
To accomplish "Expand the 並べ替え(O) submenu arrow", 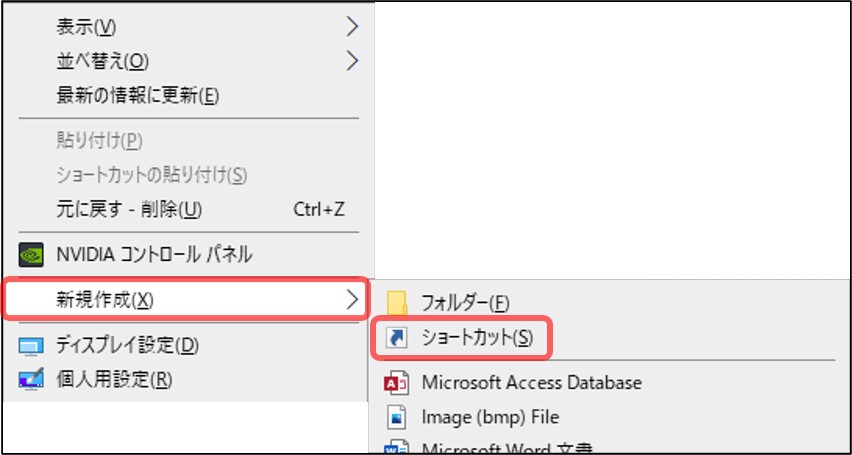I will click(x=352, y=61).
